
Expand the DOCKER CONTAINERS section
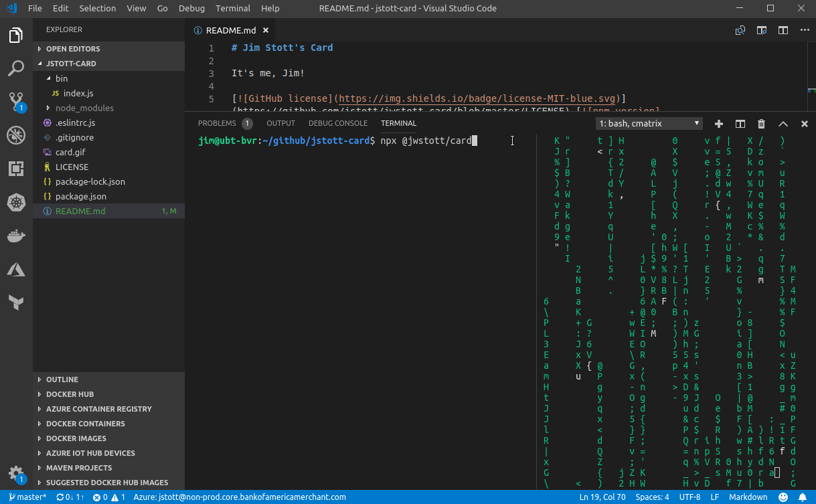click(x=108, y=424)
